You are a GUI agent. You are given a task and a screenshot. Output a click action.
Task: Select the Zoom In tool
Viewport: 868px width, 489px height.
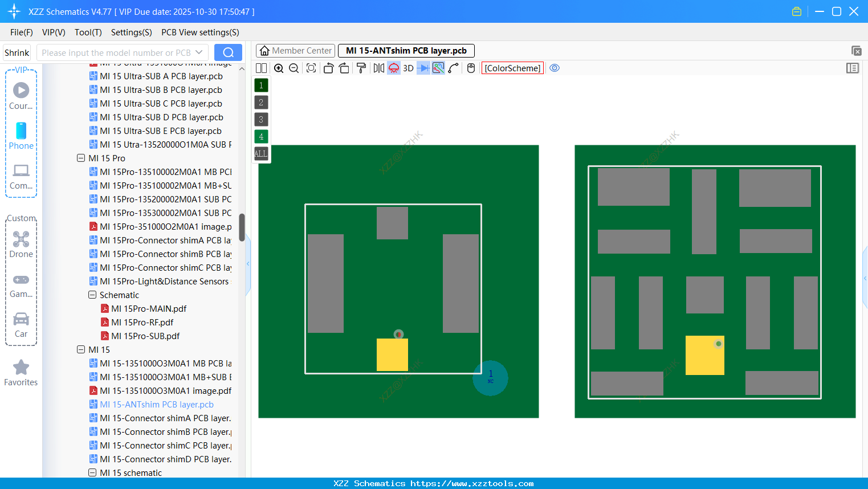click(x=279, y=68)
